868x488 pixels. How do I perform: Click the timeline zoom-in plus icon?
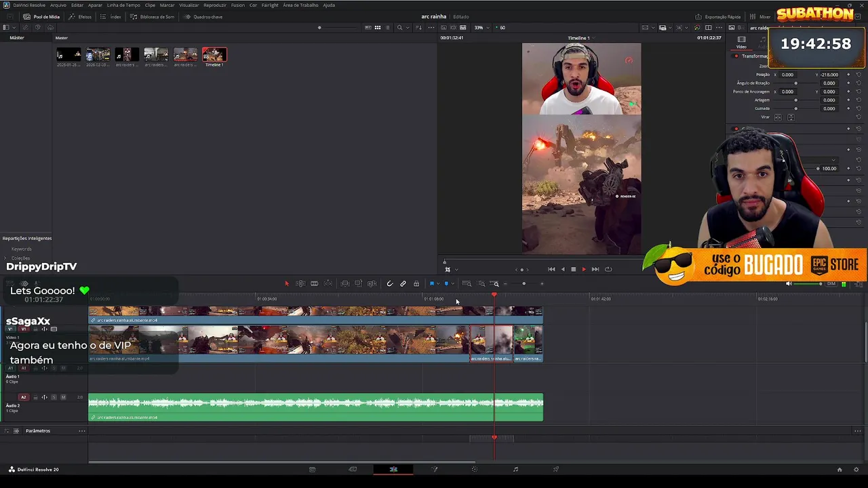542,283
